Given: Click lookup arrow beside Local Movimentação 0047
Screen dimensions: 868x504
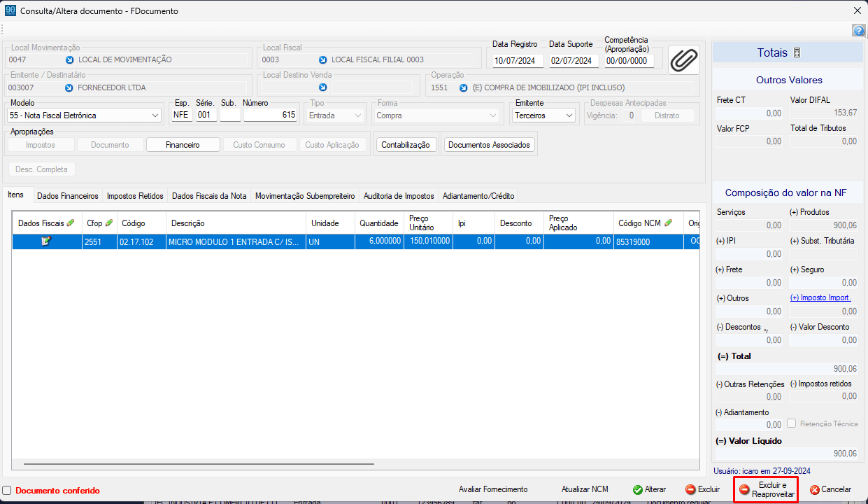Looking at the screenshot, I should click(69, 59).
